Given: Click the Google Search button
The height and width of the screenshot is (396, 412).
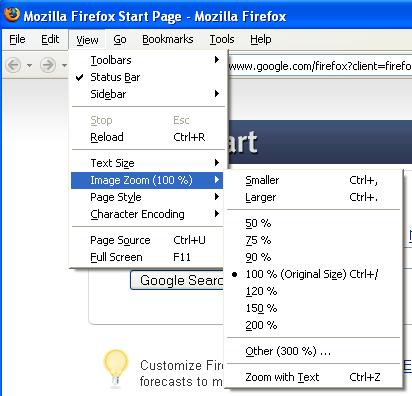Looking at the screenshot, I should 177,280.
